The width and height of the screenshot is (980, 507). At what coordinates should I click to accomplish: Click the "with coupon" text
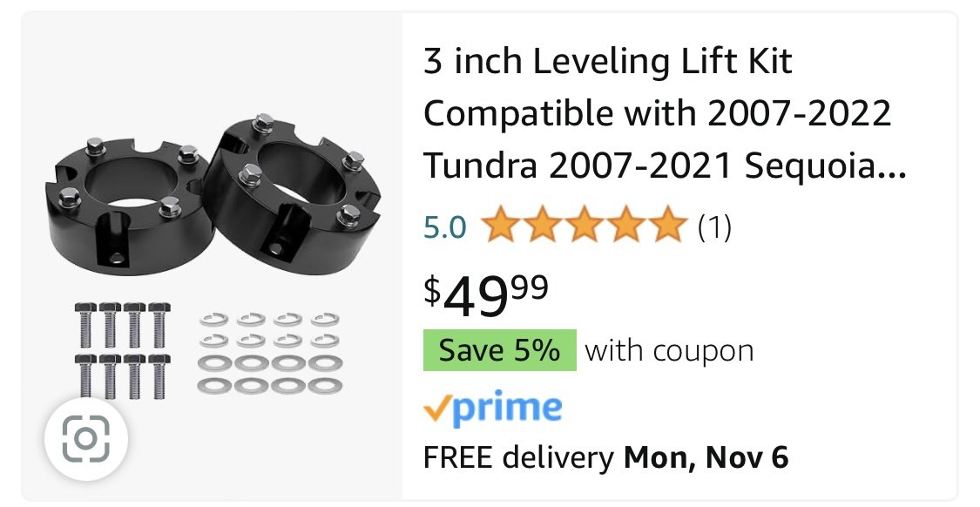coord(669,351)
